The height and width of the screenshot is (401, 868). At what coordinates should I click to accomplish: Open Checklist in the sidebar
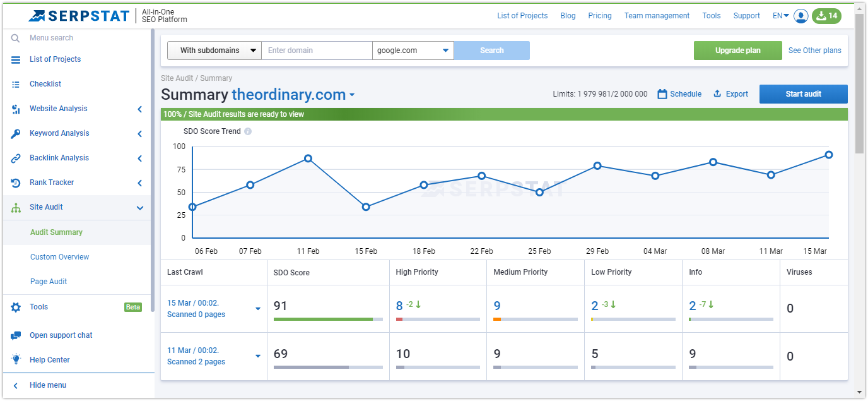pos(45,84)
